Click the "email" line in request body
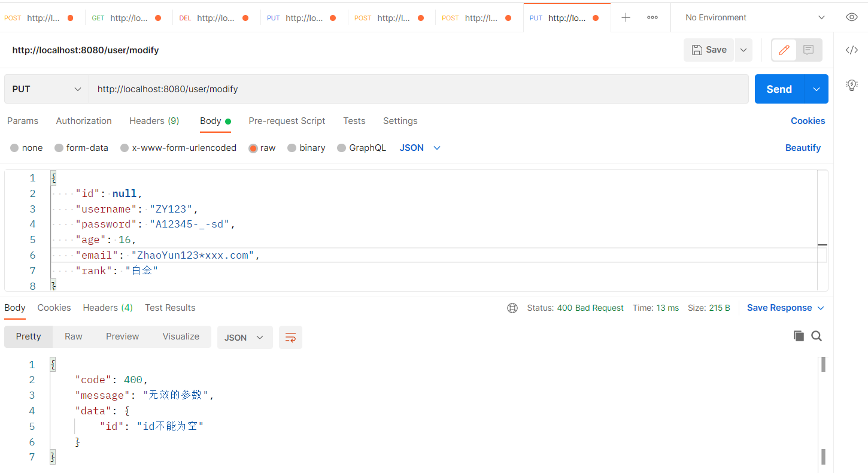Screen dimensions: 868x473 click(434, 255)
